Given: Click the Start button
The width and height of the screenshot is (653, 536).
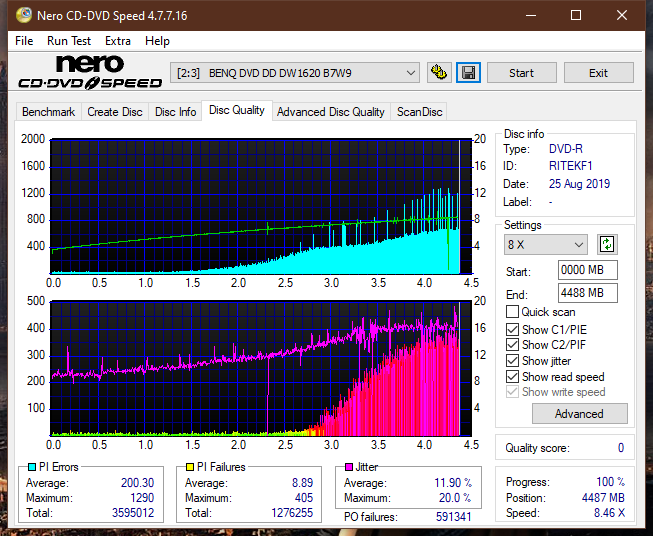Looking at the screenshot, I should pyautogui.click(x=521, y=73).
